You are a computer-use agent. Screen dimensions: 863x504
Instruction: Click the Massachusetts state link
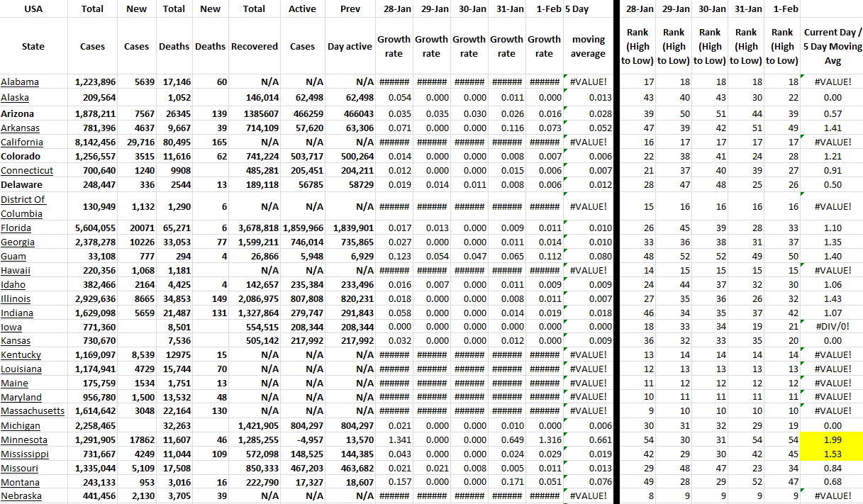(33, 411)
